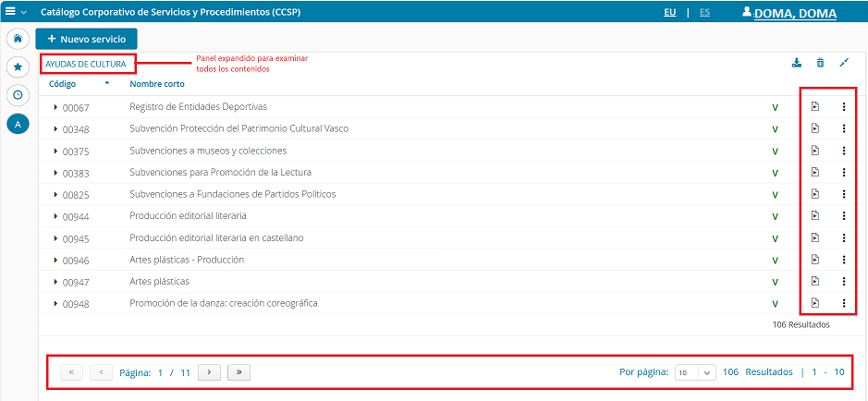Open the hamburger main menu
This screenshot has height=401, width=868.
point(11,13)
